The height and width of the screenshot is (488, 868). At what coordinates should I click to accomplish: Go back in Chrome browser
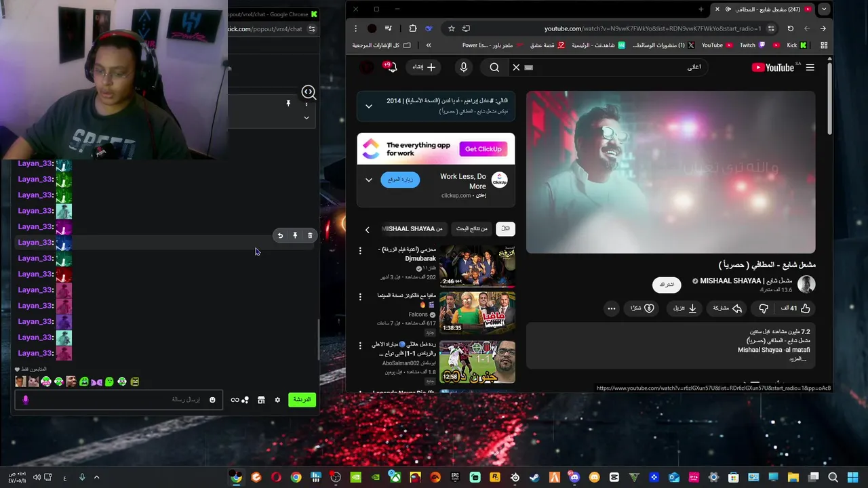coord(823,28)
